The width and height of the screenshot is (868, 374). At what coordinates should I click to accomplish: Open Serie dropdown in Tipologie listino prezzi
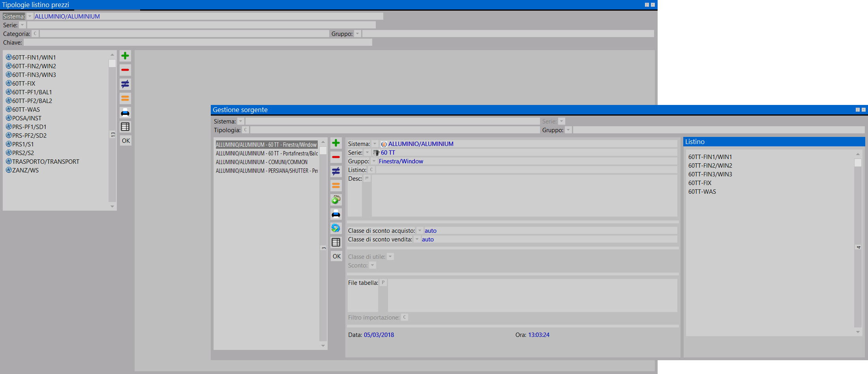[22, 25]
